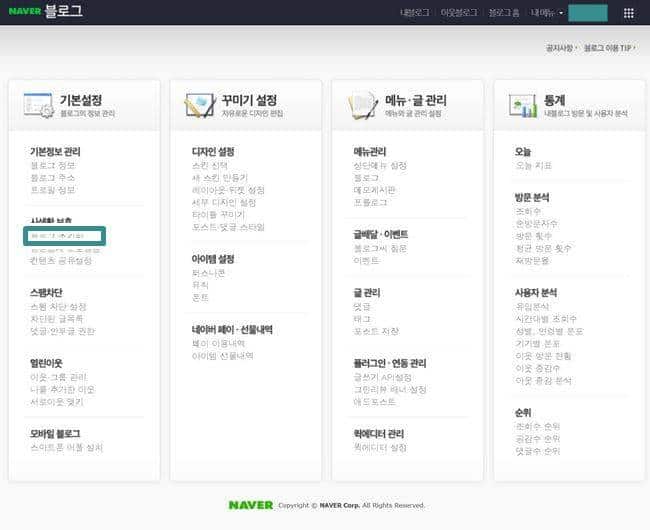The height and width of the screenshot is (530, 650).
Task: Click the 꾸미기 설정 section icon
Action: [201, 105]
